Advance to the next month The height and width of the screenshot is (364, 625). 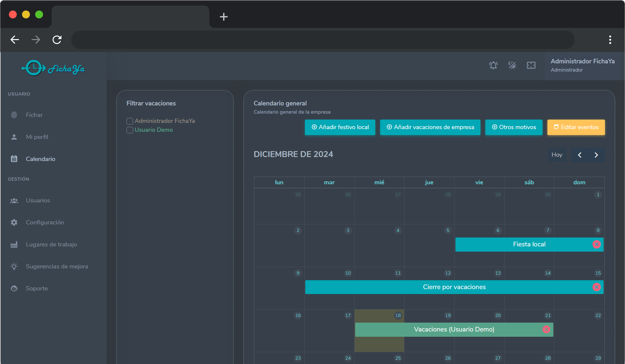coord(596,155)
